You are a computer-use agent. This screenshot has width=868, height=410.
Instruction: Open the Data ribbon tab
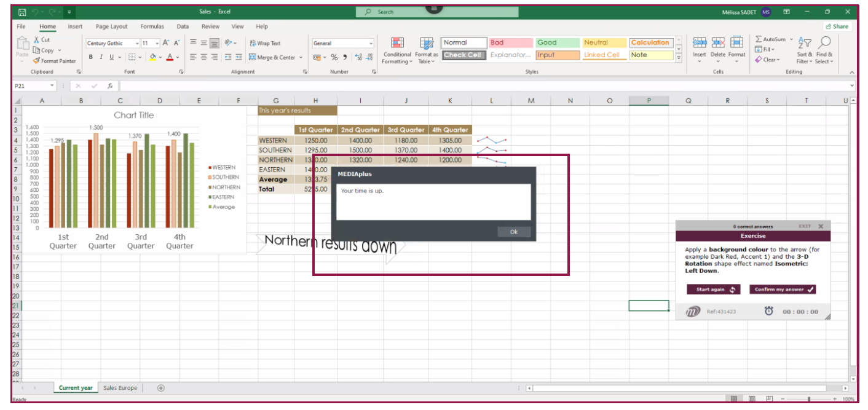pos(183,26)
